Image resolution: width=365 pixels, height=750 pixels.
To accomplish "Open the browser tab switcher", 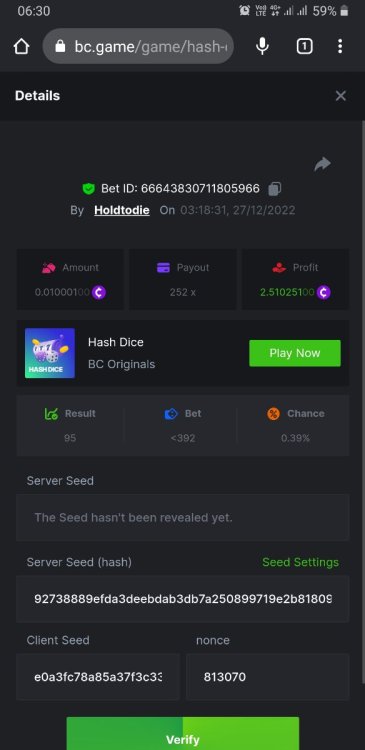I will pos(305,46).
